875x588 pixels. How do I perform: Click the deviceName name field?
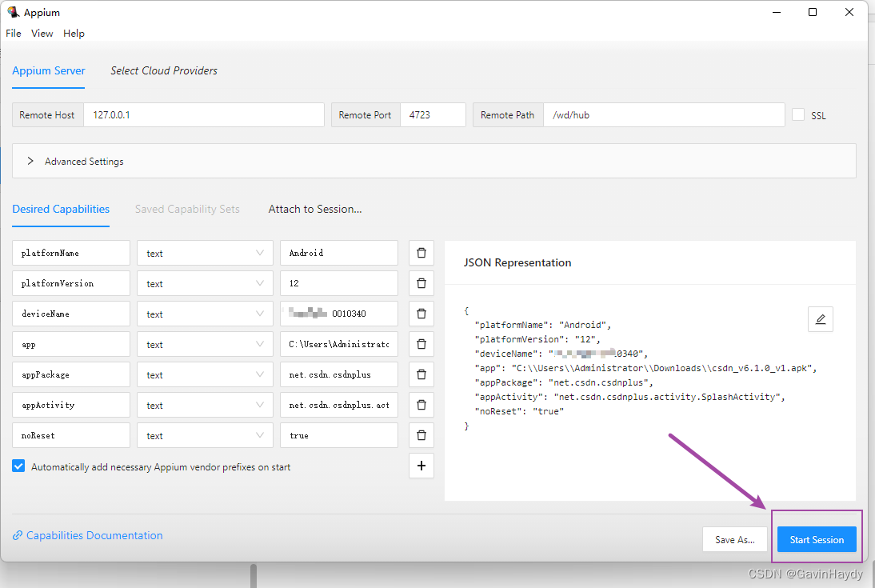coord(71,314)
